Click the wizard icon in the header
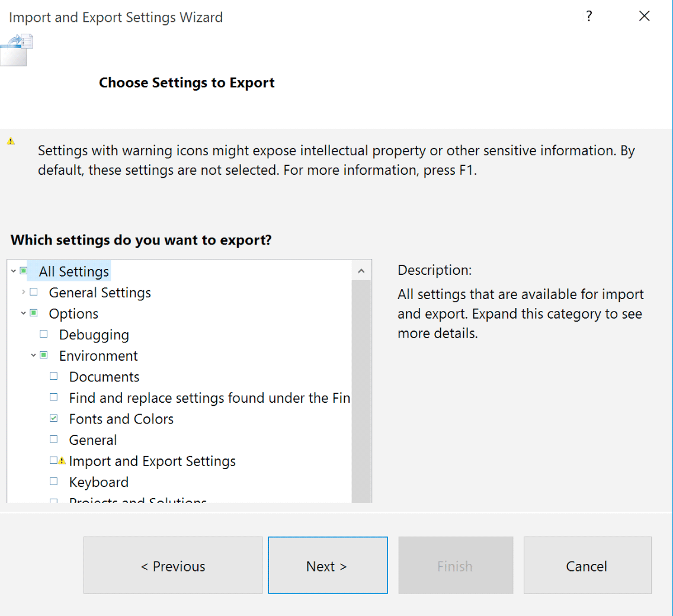The width and height of the screenshot is (673, 616). click(17, 50)
